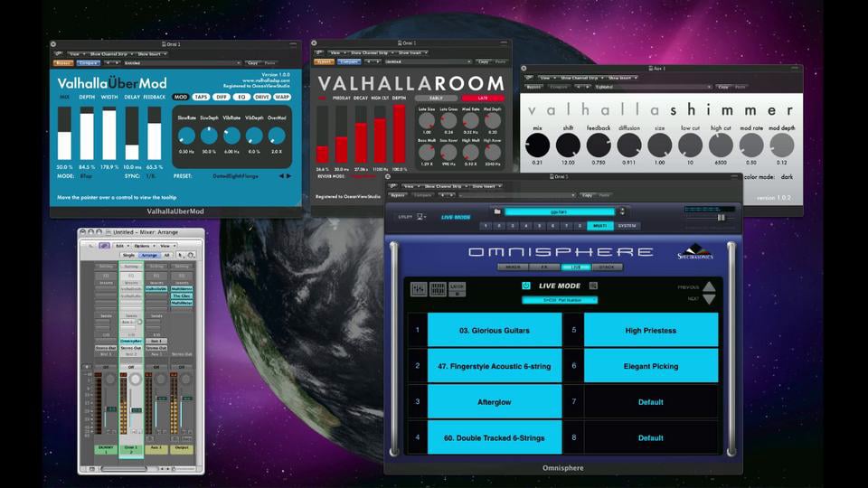Toggle Bypass in ValhallaShimmer window

[x=534, y=87]
